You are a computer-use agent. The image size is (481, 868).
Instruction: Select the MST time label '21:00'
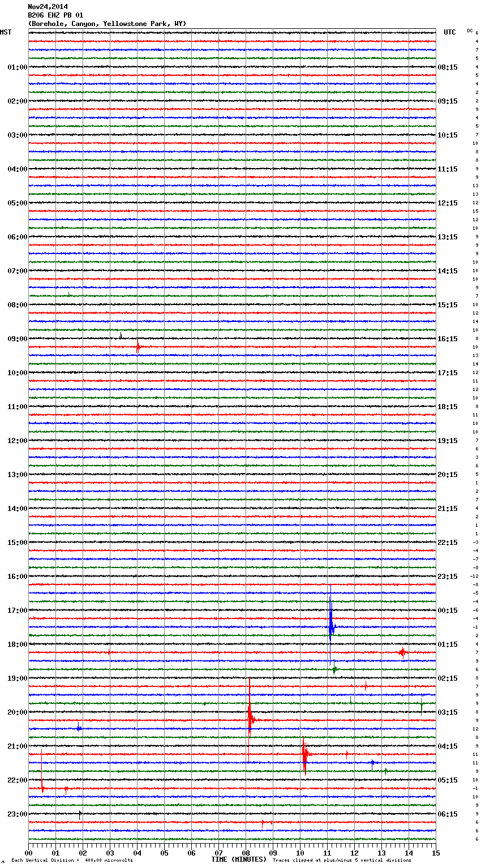point(18,746)
